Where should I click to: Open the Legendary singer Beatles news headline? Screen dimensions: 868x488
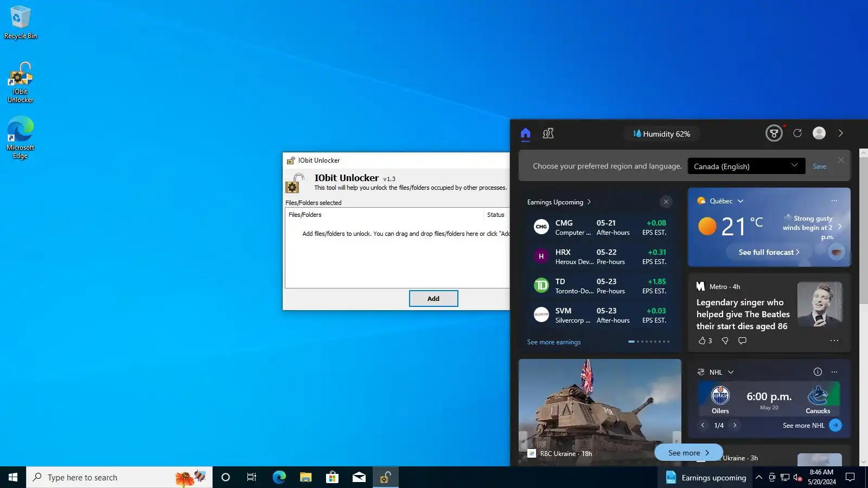click(x=743, y=314)
